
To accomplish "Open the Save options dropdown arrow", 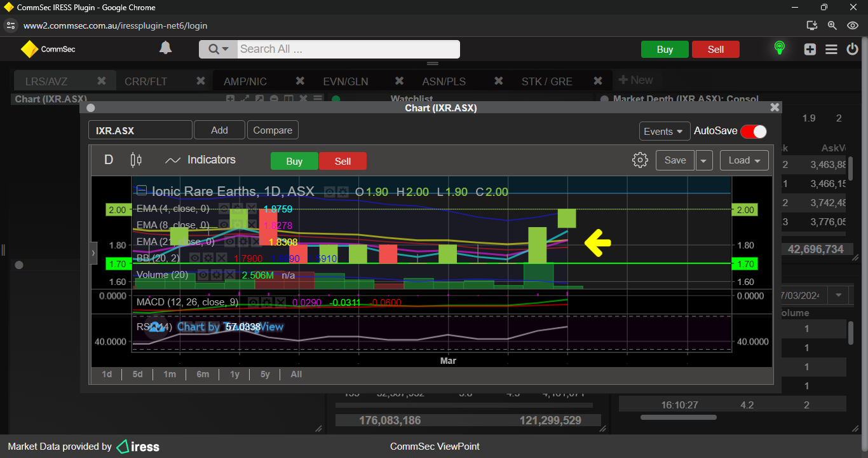I will [703, 160].
